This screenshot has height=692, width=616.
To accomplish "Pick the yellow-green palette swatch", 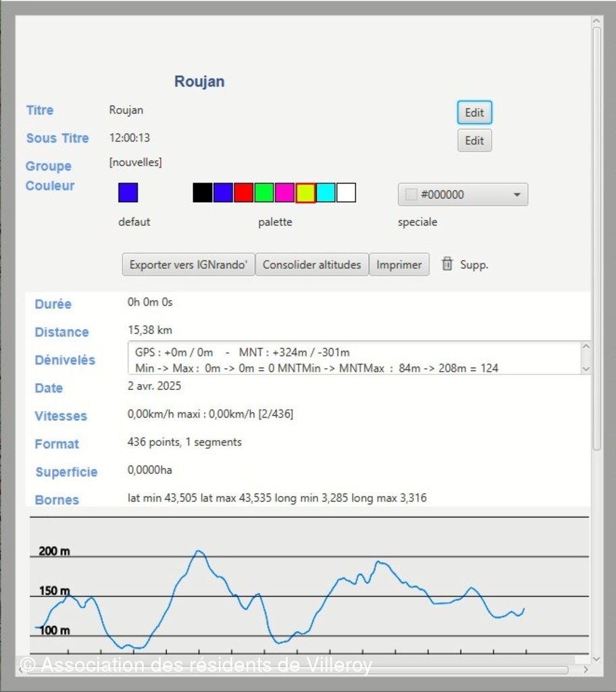I will 305,193.
